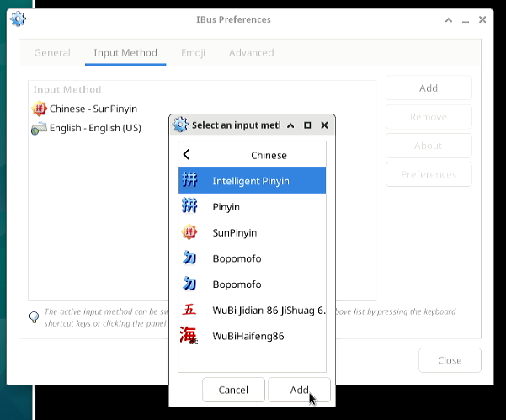Click the lightbulb hint icon

35,317
